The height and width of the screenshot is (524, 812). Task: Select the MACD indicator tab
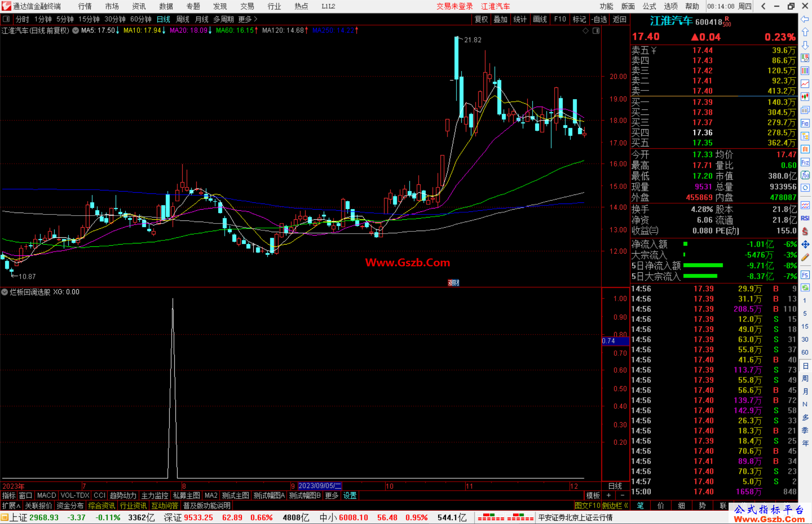(x=47, y=496)
